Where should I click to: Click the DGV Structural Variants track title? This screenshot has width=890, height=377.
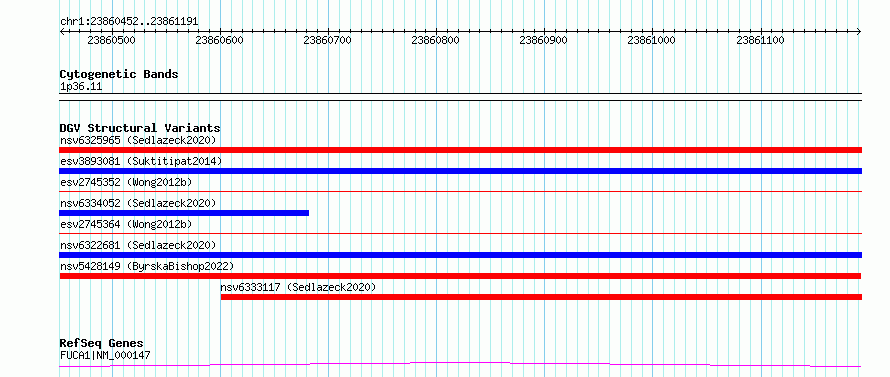pyautogui.click(x=140, y=128)
